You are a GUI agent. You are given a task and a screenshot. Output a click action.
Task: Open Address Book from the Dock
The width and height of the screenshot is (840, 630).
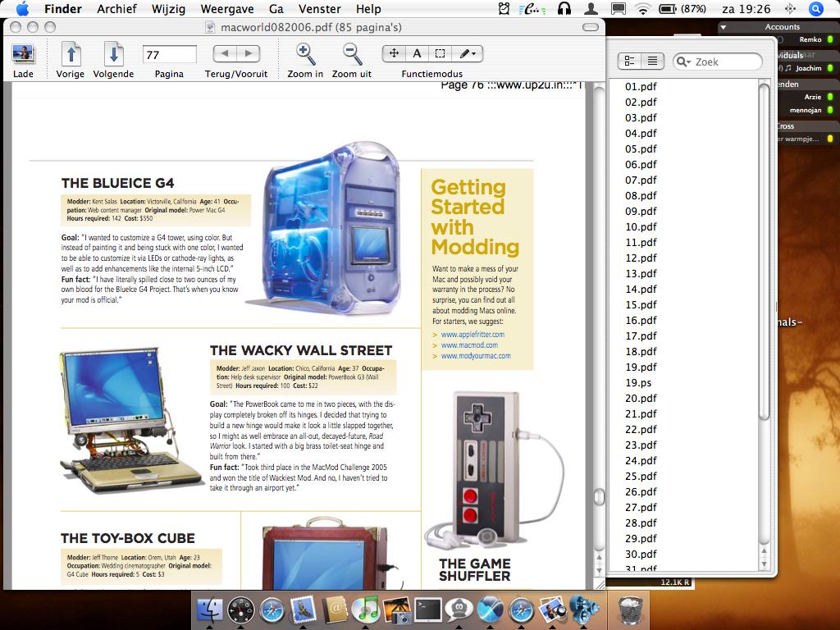[335, 609]
